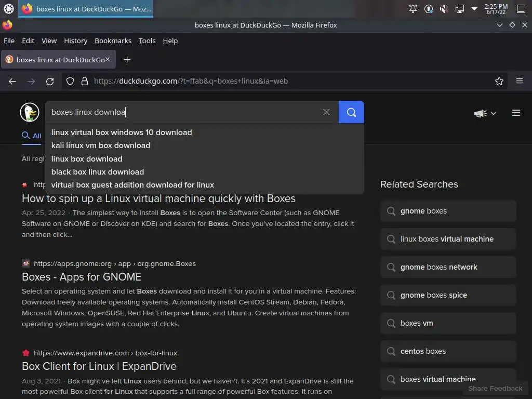Open the system application launcher icon
Screen dimensions: 532x399
click(x=8, y=8)
